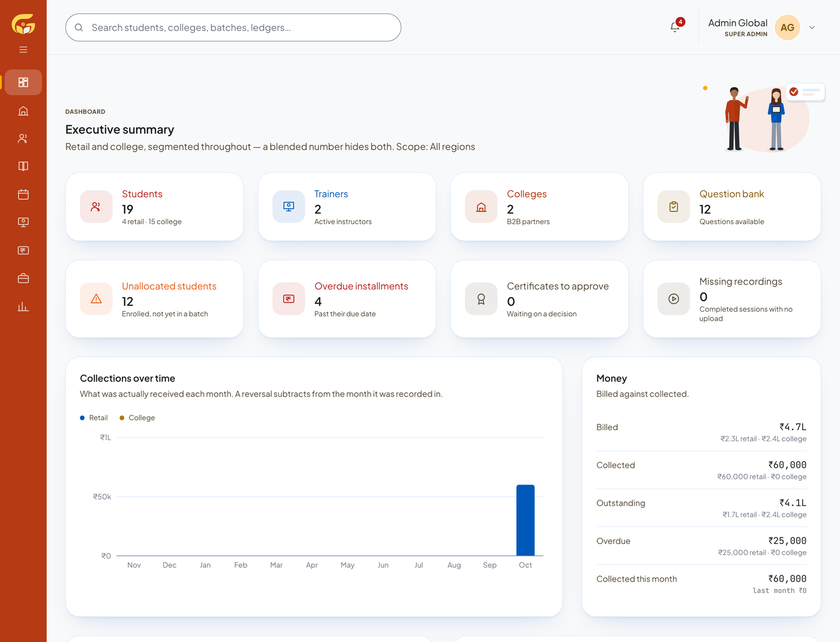Open the rupee payments icon in sidebar
840x642 pixels.
tap(23, 250)
